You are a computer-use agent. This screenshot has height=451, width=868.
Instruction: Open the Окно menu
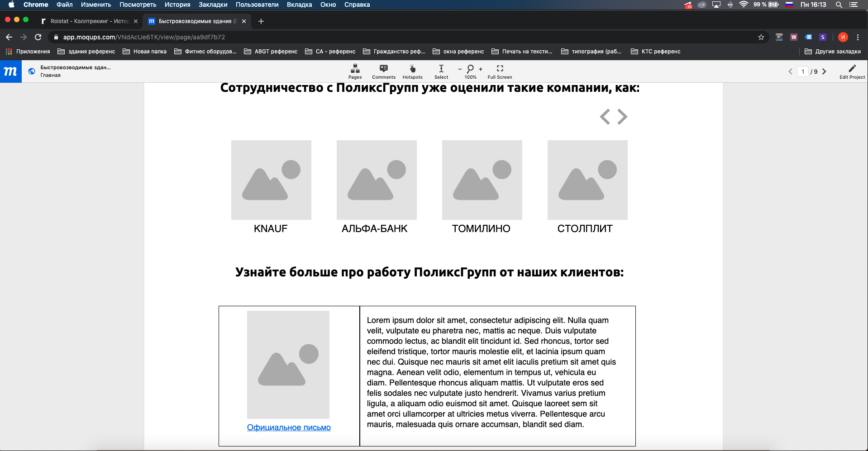tap(328, 5)
